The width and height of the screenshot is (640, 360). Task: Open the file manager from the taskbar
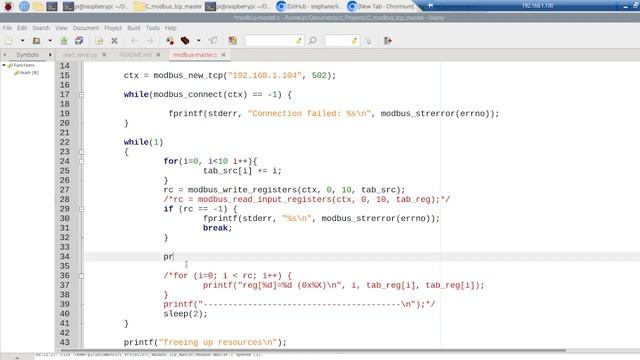pos(38,6)
